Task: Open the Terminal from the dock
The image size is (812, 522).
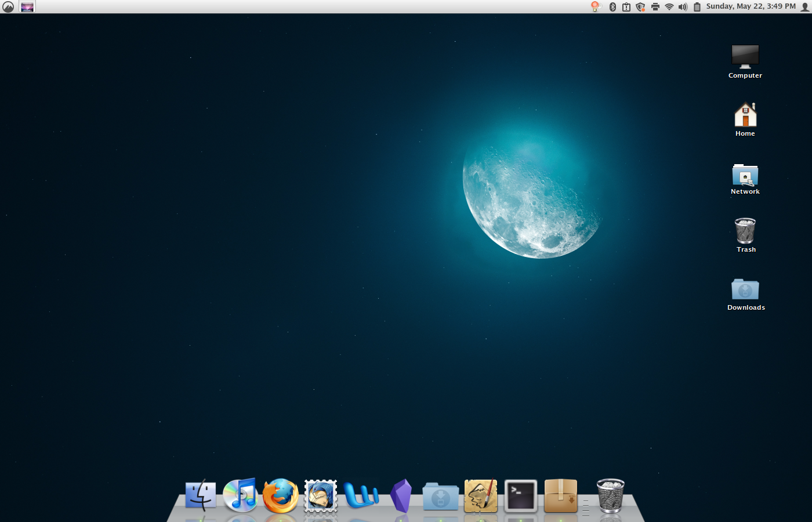Action: [x=521, y=496]
